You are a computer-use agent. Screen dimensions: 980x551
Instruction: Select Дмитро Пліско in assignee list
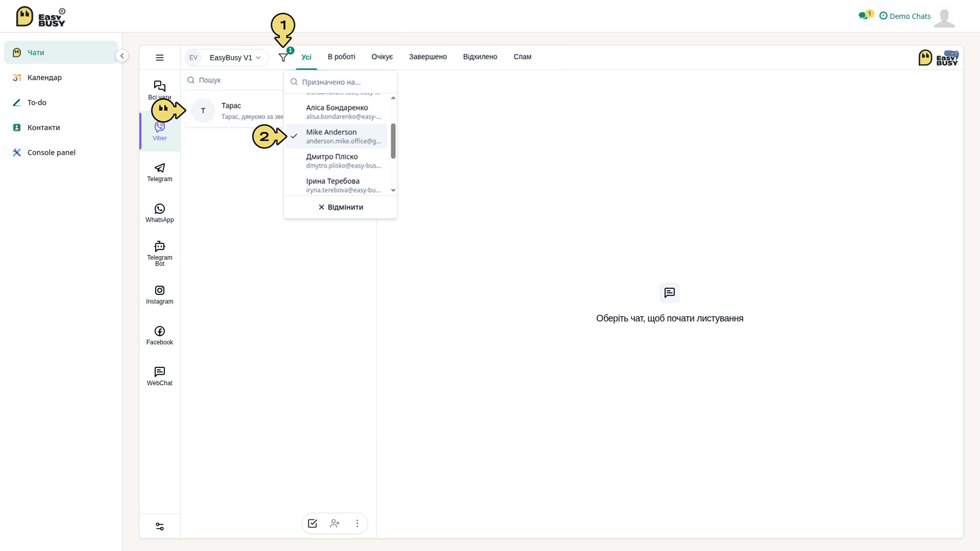336,161
